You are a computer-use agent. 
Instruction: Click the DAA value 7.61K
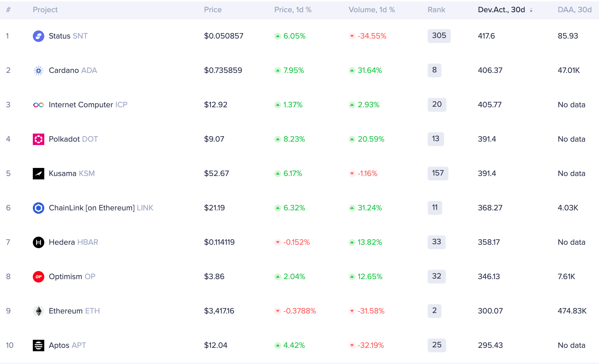[566, 277]
